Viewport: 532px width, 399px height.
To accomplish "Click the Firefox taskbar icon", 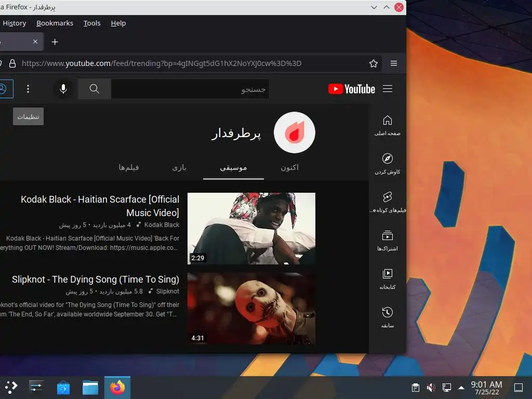I will (117, 387).
